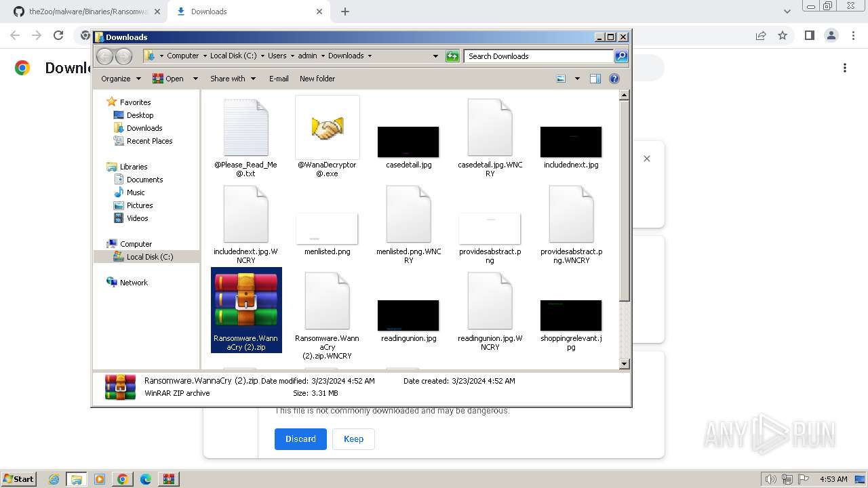868x488 pixels.
Task: Bookmark this page with star icon
Action: click(x=783, y=36)
